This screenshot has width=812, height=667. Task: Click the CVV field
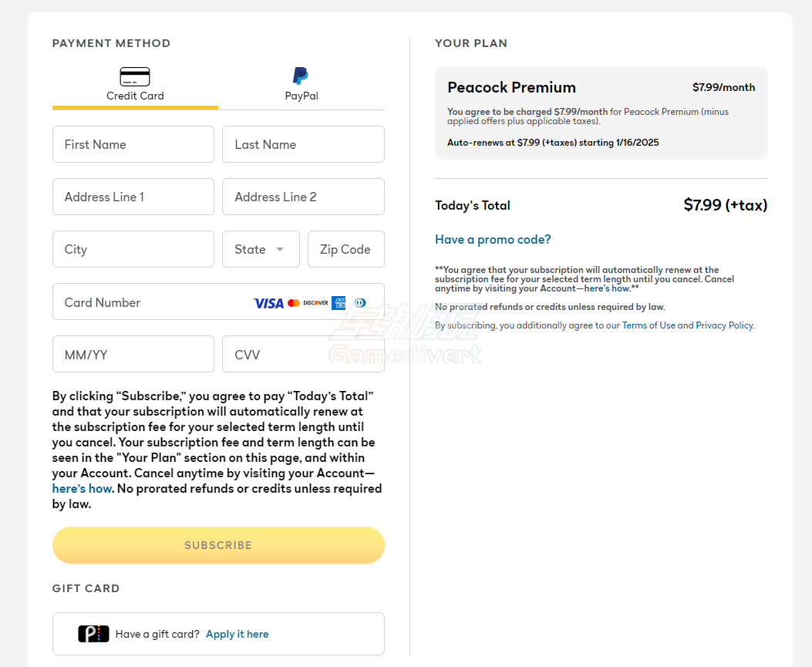click(303, 355)
